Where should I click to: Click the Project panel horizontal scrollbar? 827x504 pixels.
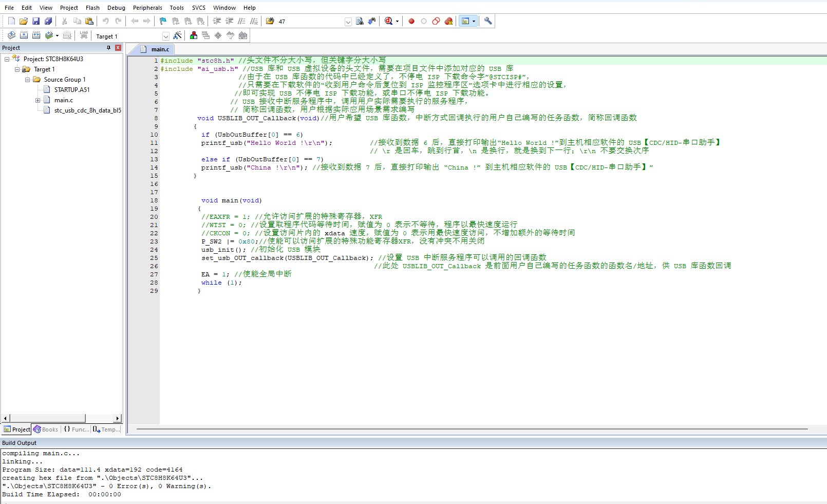click(48, 418)
